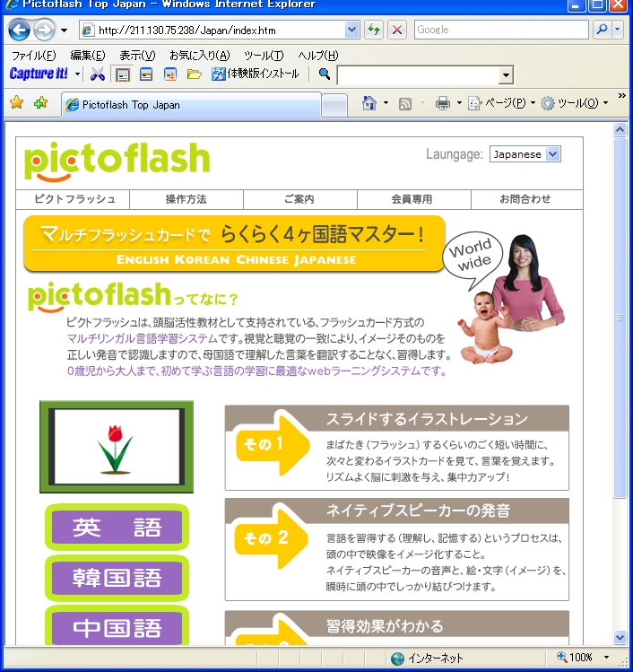Viewport: 633px width, 672px height.
Task: Open the 表示(V) menu
Action: tap(137, 56)
